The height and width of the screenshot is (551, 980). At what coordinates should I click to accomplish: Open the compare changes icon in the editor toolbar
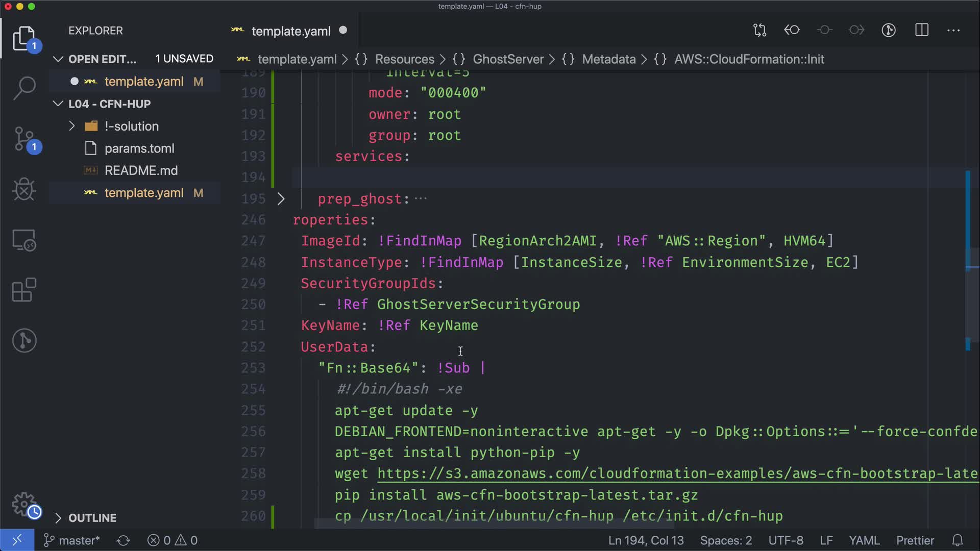point(759,30)
